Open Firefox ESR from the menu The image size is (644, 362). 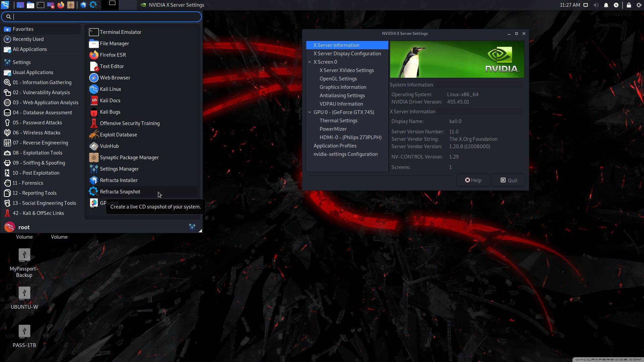[x=113, y=55]
